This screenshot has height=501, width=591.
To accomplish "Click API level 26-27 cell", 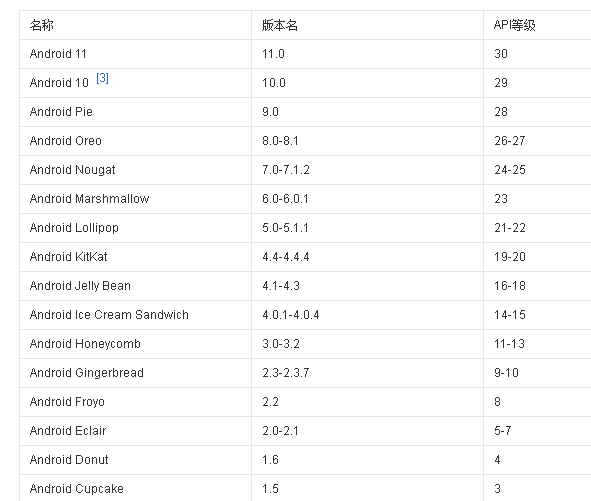I will coord(537,141).
